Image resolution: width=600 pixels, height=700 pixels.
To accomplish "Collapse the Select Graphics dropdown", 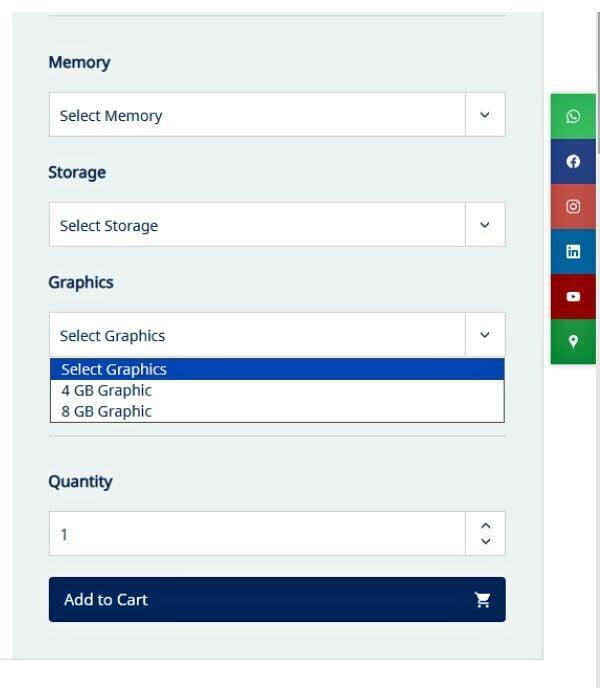I will [x=257, y=335].
